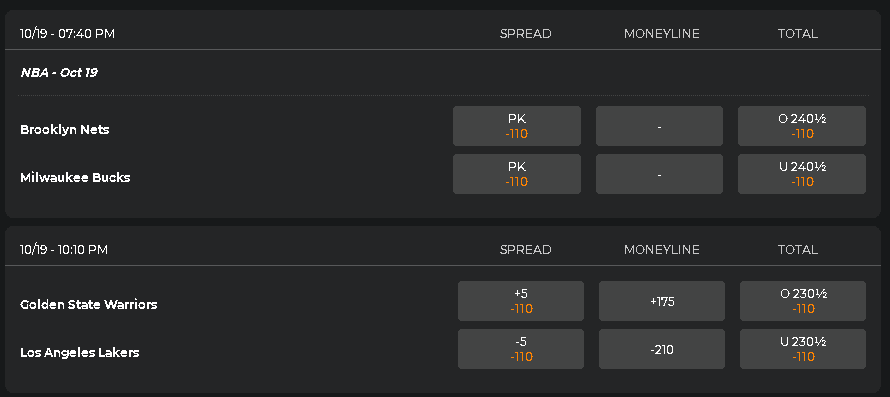Viewport: 890px width, 397px height.
Task: Click the Brooklyn Nets team name
Action: 65,129
